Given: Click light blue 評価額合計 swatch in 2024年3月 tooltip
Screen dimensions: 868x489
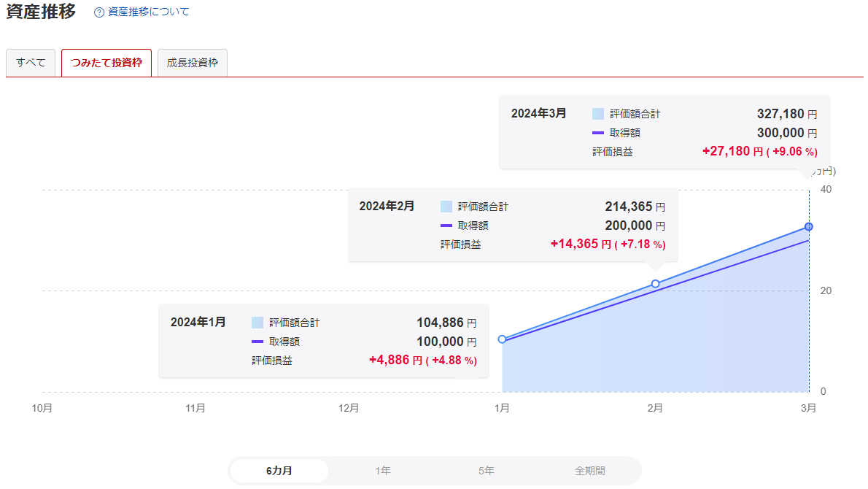Looking at the screenshot, I should click(598, 114).
